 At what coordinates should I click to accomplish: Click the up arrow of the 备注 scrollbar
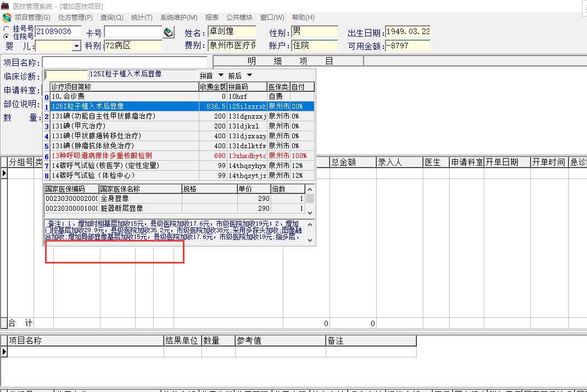click(x=310, y=225)
